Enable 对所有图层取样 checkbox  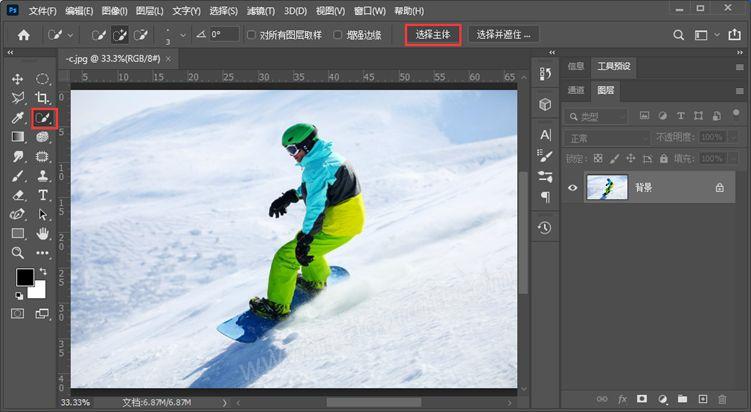tap(251, 35)
